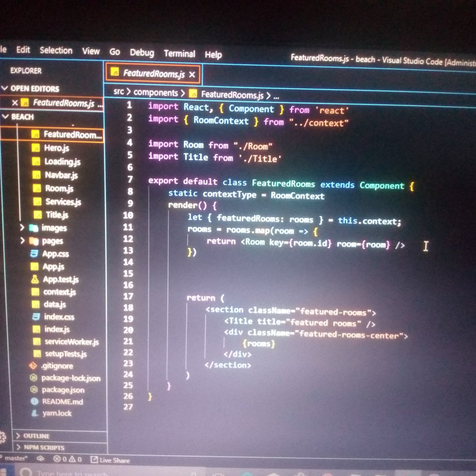Click the folder icon beside images
Viewport: 476px width, 476px height.
(x=34, y=228)
